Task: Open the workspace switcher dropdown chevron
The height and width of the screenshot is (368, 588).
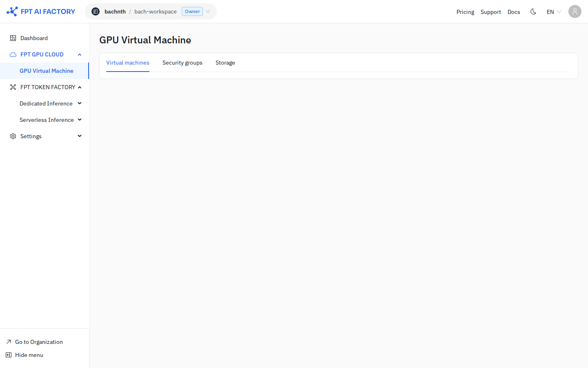Action: coord(208,11)
